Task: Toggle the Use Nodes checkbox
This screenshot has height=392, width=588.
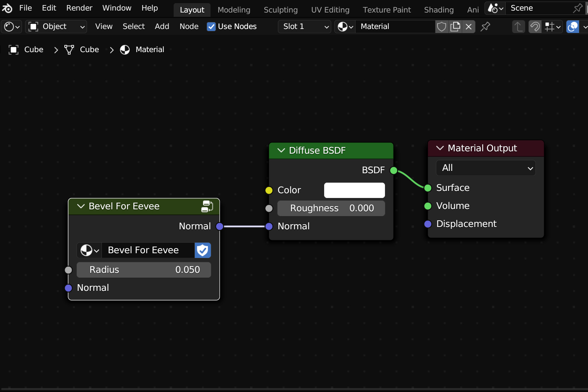Action: (211, 27)
